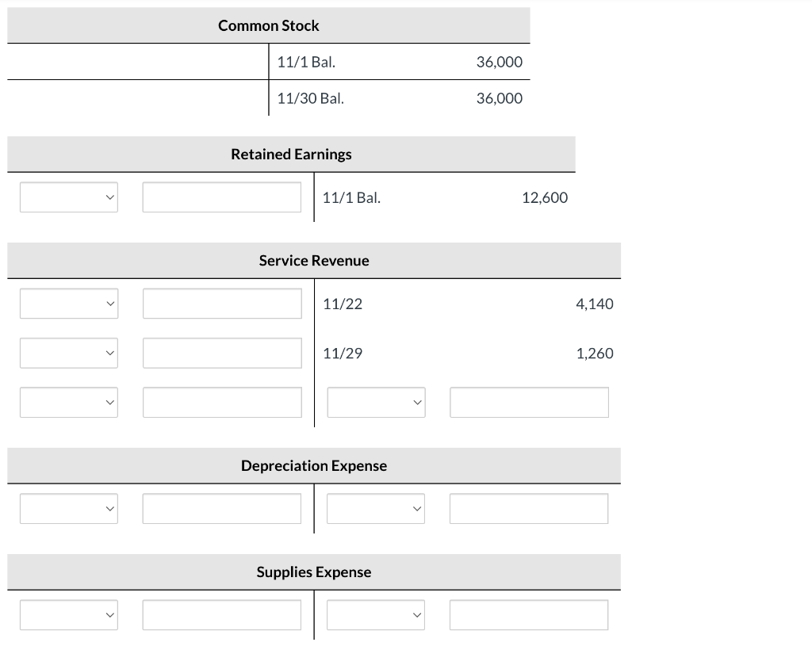Click the Depreciation Expense credit amount field

528,508
